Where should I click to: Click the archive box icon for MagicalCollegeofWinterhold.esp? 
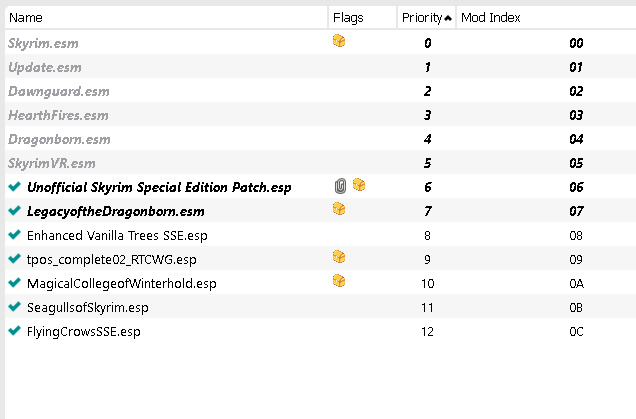(x=339, y=281)
